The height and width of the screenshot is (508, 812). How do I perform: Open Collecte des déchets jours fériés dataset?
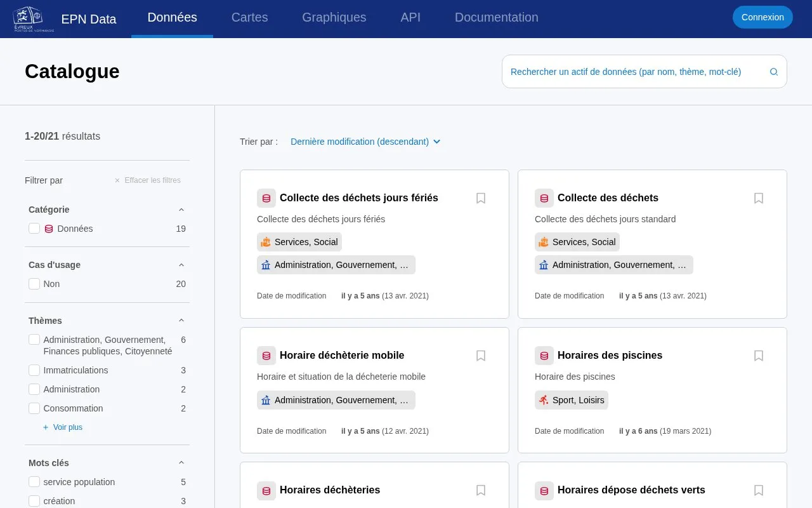(x=359, y=198)
